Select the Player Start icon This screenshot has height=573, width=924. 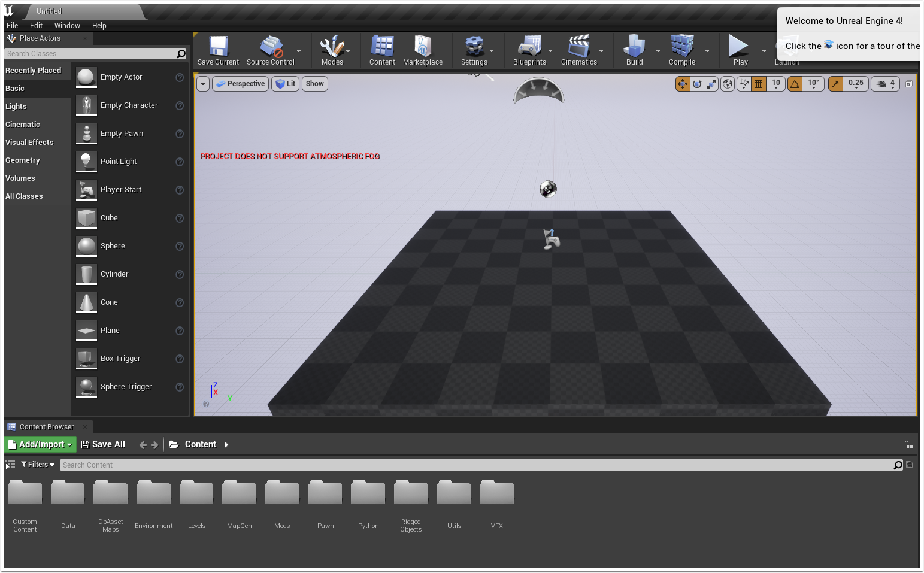[x=86, y=190]
